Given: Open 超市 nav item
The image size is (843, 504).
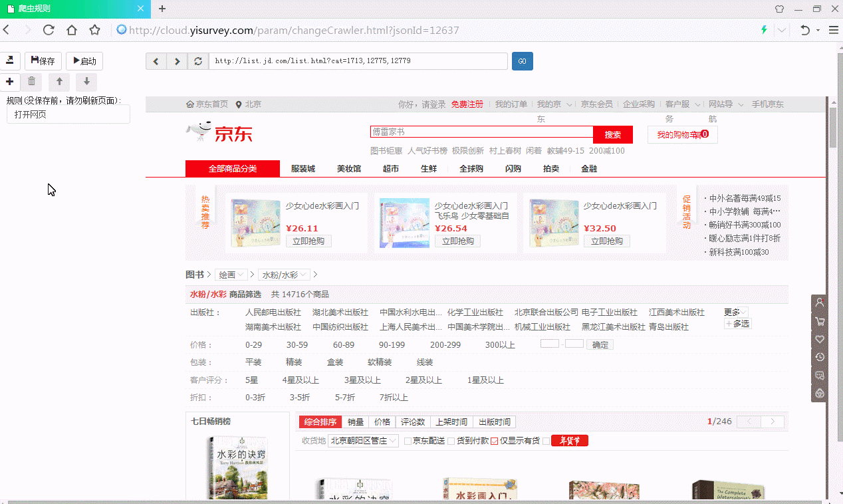Looking at the screenshot, I should pyautogui.click(x=391, y=169).
